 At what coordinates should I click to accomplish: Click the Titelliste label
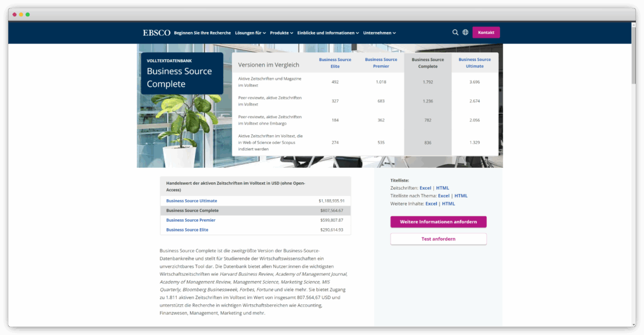coord(399,180)
